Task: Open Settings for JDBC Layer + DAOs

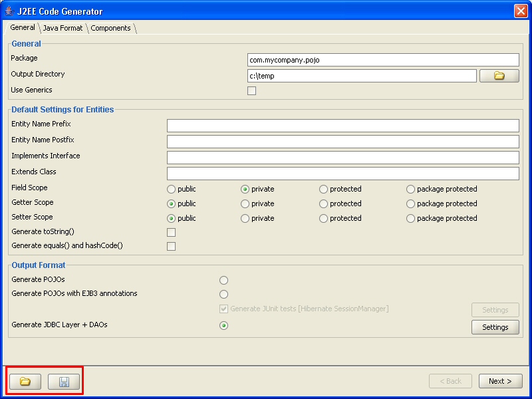Action: pos(495,327)
